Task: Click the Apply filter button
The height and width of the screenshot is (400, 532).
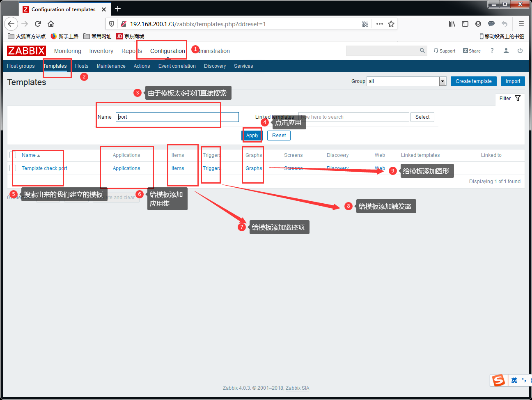Action: click(x=252, y=136)
